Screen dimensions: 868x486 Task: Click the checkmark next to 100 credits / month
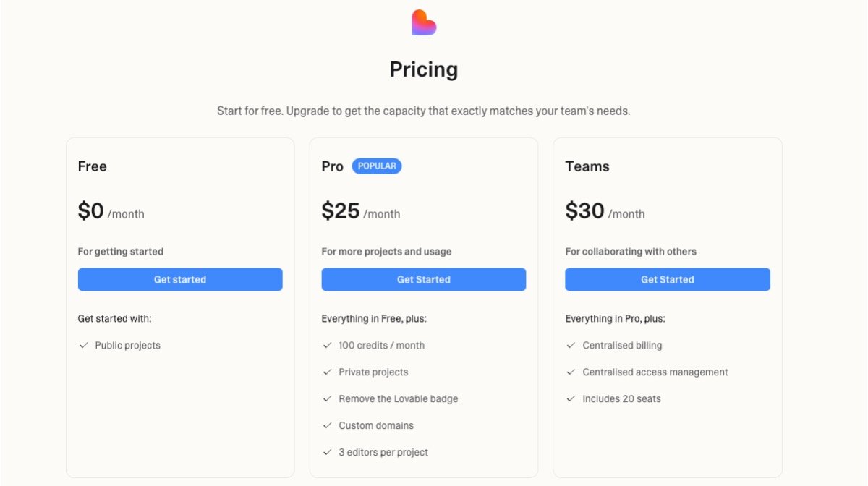click(x=328, y=346)
